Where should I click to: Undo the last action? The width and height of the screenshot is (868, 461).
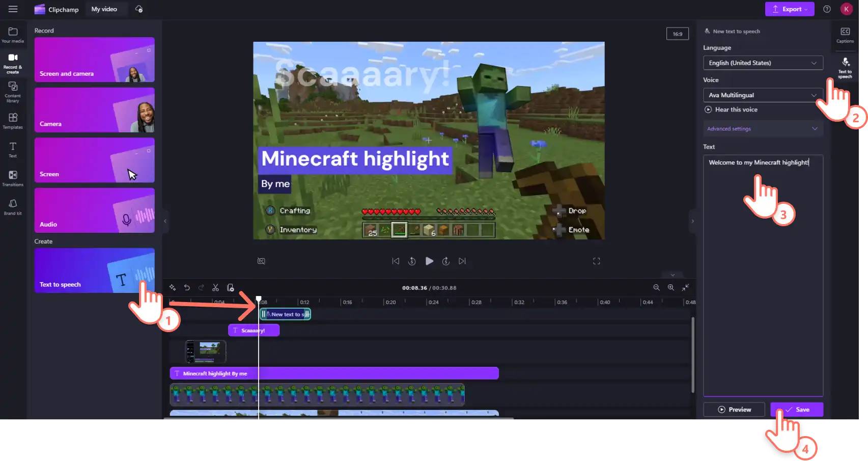coord(187,288)
